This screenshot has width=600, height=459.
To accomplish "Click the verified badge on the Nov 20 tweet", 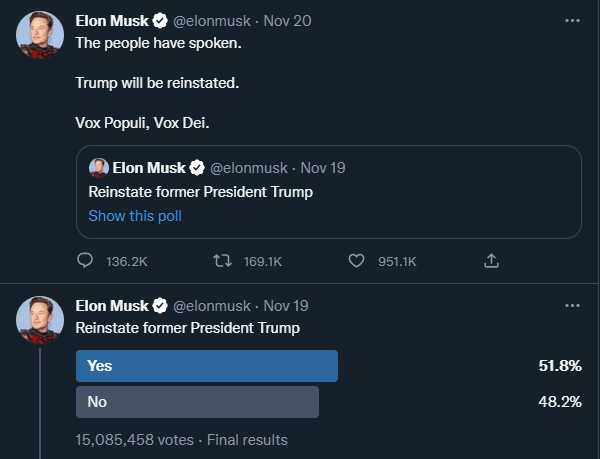I will 161,21.
